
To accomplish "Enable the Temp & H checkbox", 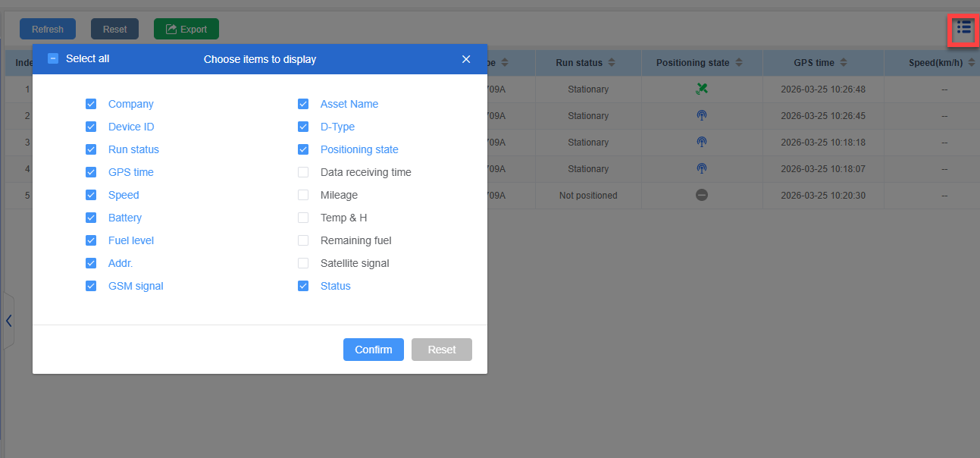I will tap(303, 218).
